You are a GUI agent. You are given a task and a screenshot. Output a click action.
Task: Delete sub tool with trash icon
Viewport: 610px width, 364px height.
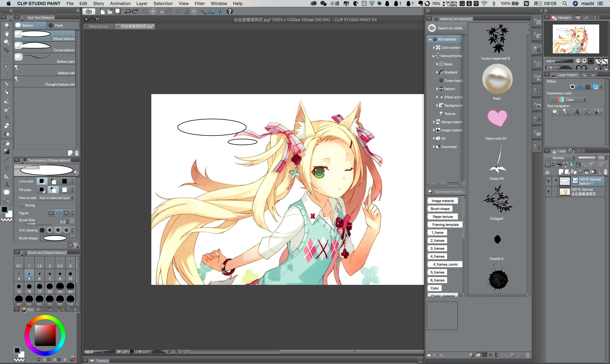(76, 153)
